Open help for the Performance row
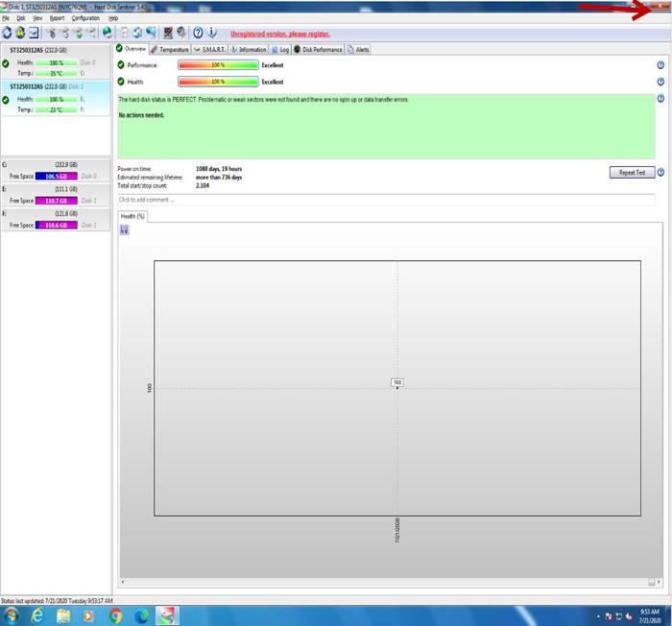This screenshot has width=672, height=626. tap(660, 65)
